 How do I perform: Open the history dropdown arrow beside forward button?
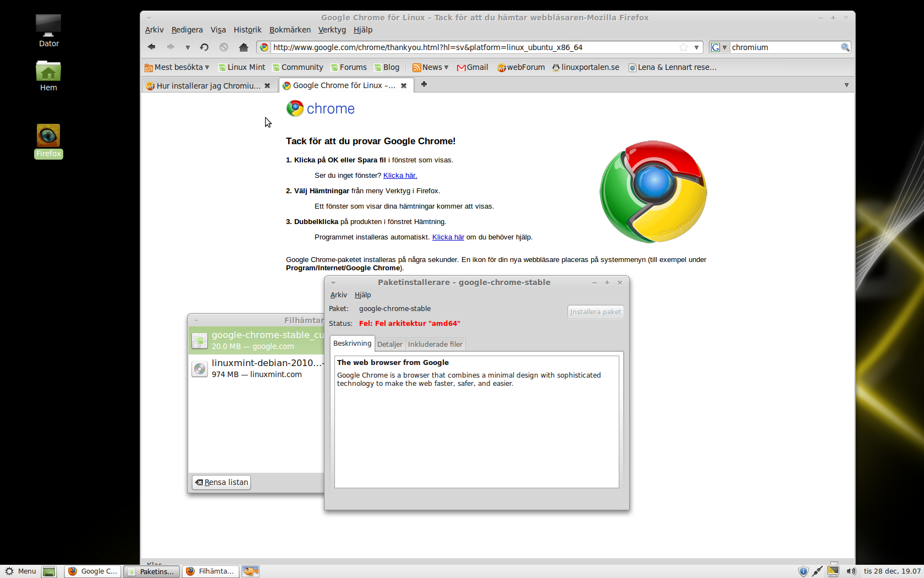pyautogui.click(x=188, y=48)
